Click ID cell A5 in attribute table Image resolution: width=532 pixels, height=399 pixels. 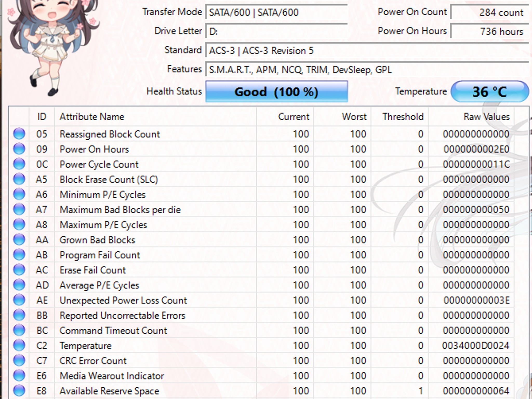(42, 179)
